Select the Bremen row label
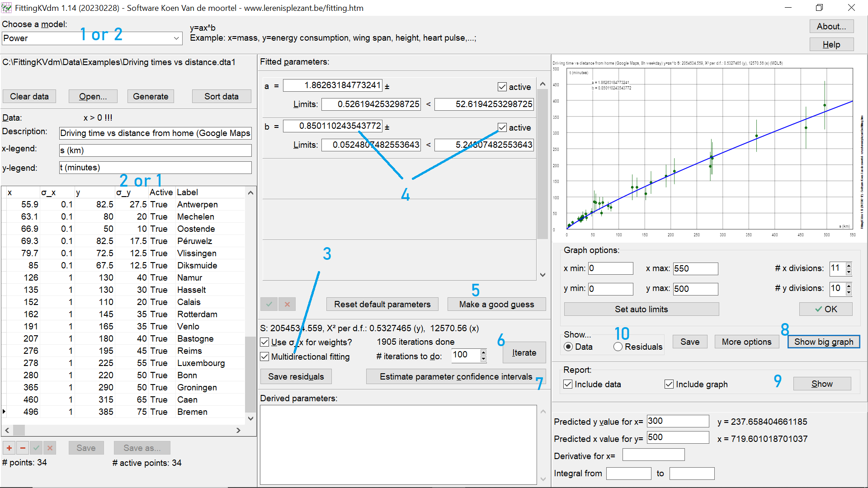 (x=192, y=412)
